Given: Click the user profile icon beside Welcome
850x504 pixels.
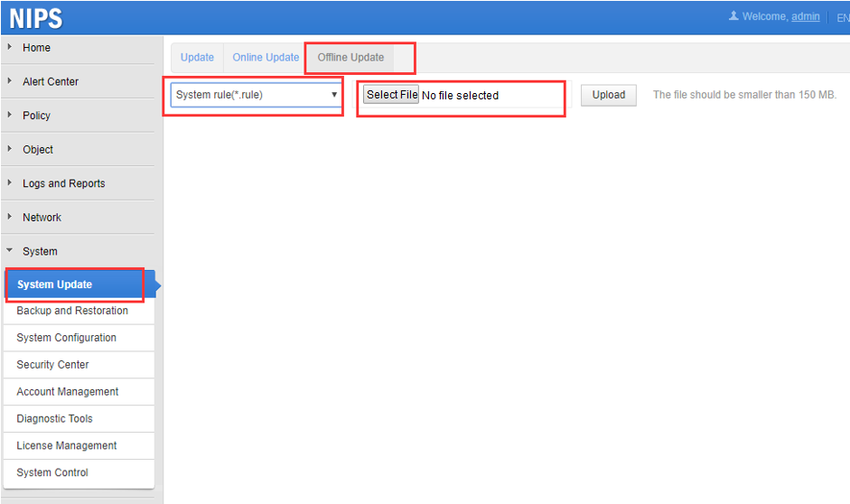Looking at the screenshot, I should (x=733, y=16).
